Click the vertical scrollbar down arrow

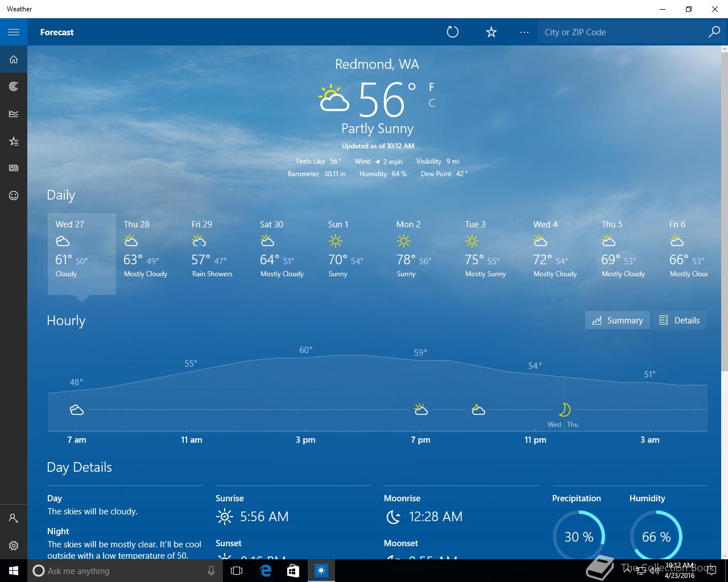(x=724, y=555)
